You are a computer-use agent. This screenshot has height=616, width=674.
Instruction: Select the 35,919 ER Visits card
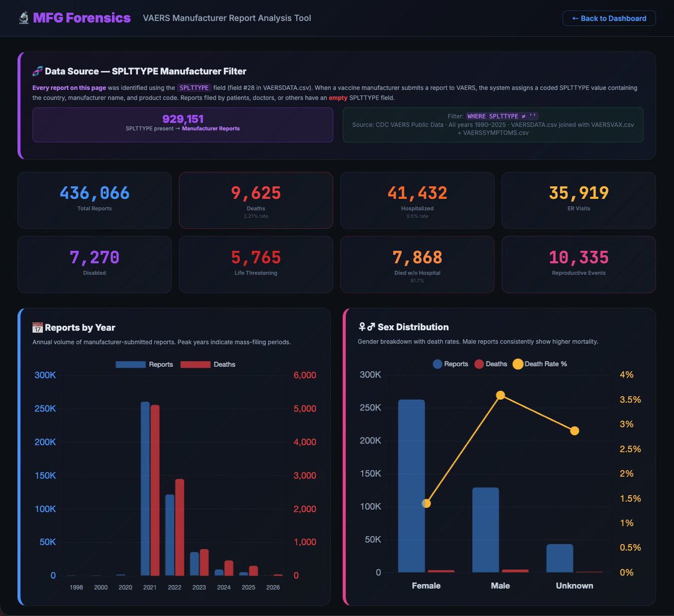point(579,200)
